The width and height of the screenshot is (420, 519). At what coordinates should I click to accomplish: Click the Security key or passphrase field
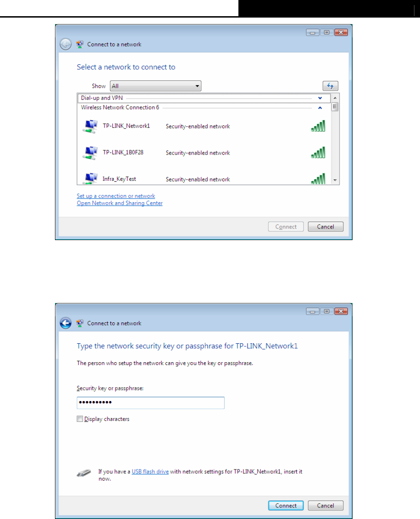(151, 403)
